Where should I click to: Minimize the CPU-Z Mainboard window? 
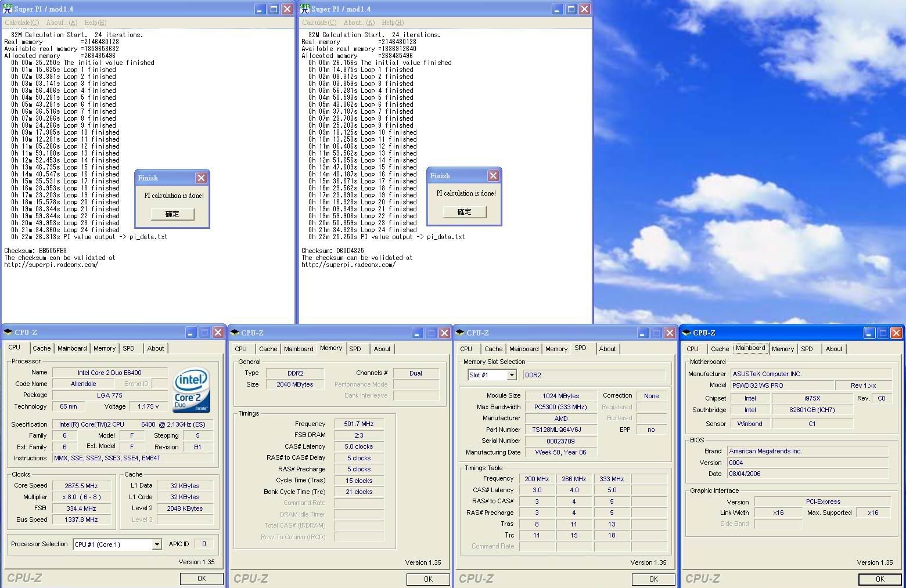click(869, 333)
